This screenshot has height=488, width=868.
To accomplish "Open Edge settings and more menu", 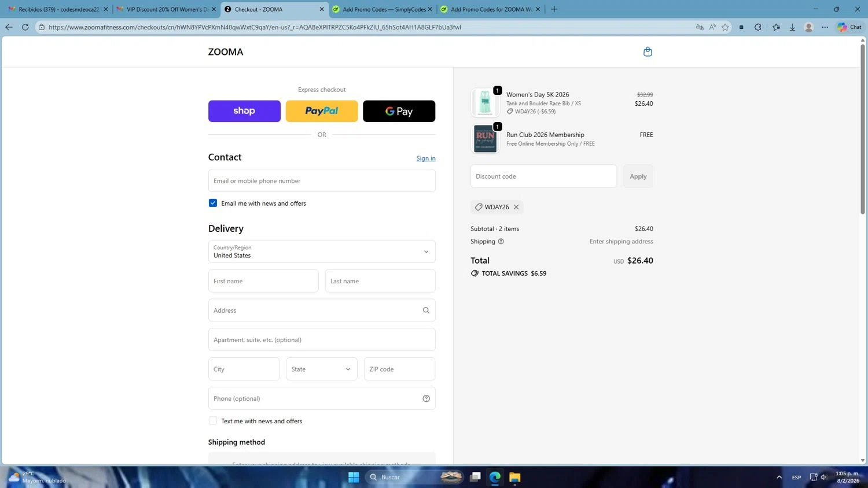I will pos(825,27).
